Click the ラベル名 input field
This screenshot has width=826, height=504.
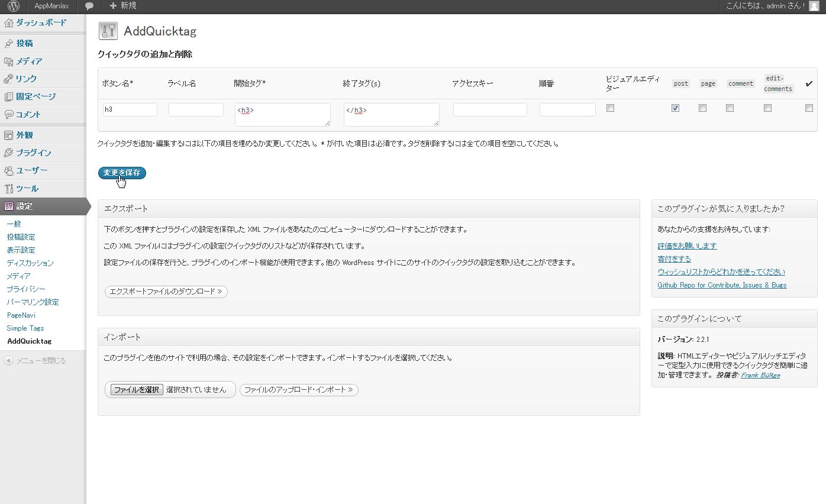(x=196, y=109)
